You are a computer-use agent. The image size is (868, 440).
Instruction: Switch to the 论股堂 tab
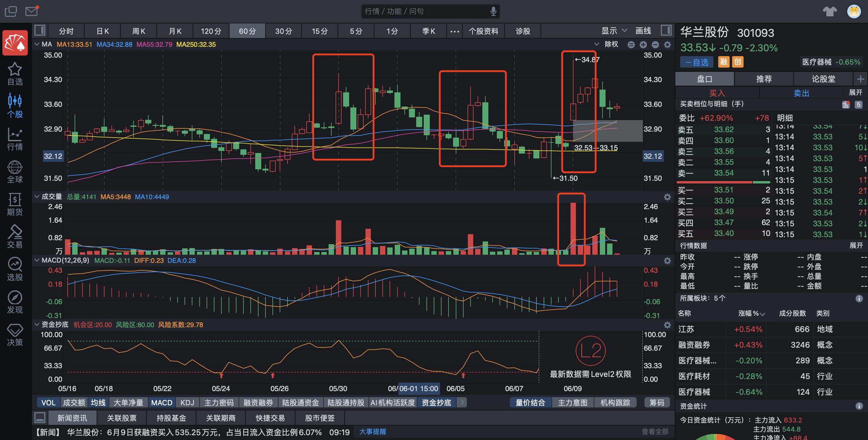click(x=823, y=79)
